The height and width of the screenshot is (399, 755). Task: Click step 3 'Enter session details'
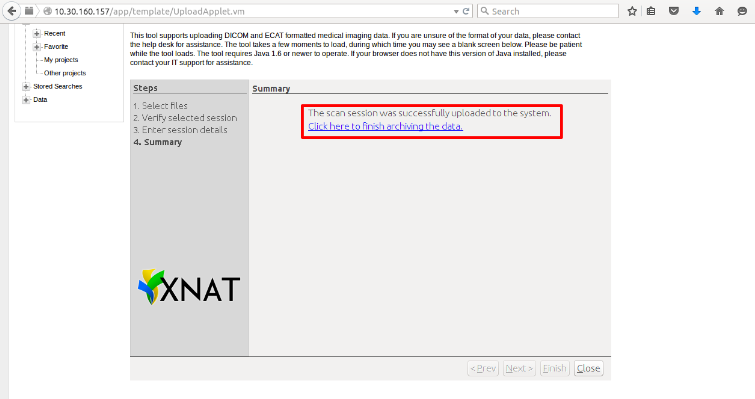pyautogui.click(x=181, y=130)
